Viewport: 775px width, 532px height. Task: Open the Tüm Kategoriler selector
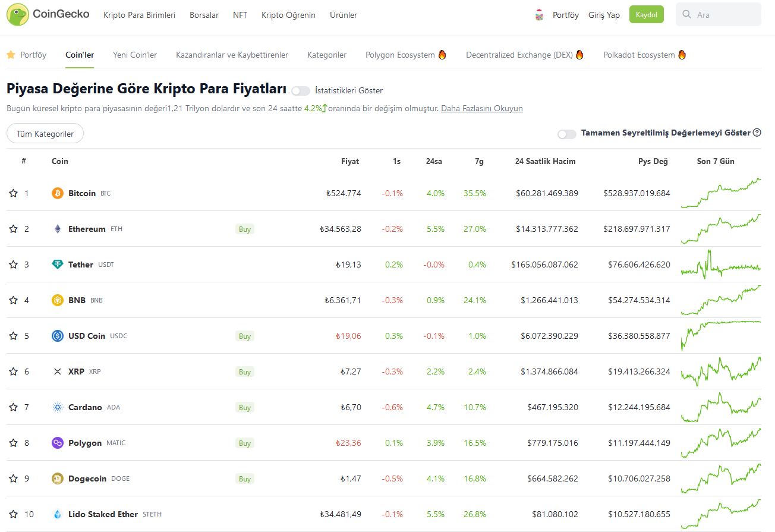(x=45, y=133)
